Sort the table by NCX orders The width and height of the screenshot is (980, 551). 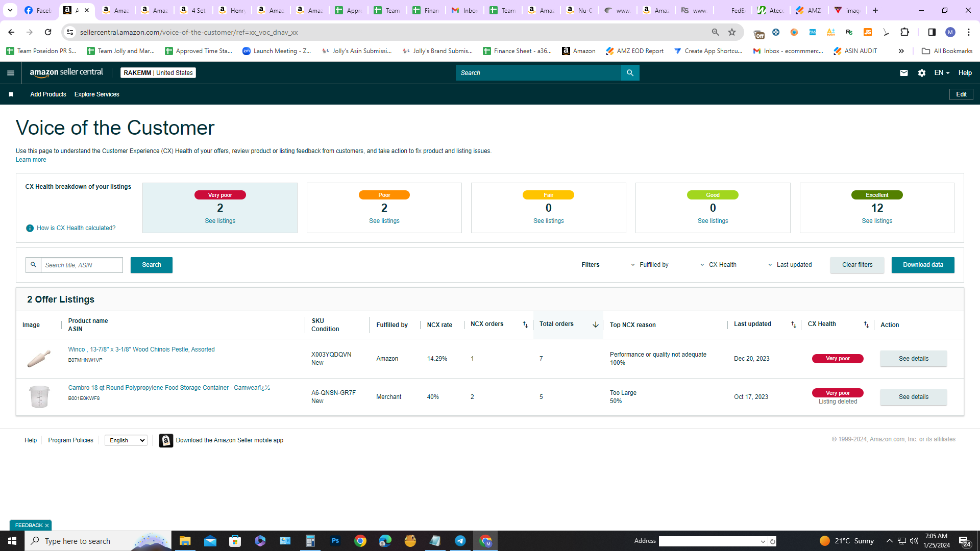[525, 324]
